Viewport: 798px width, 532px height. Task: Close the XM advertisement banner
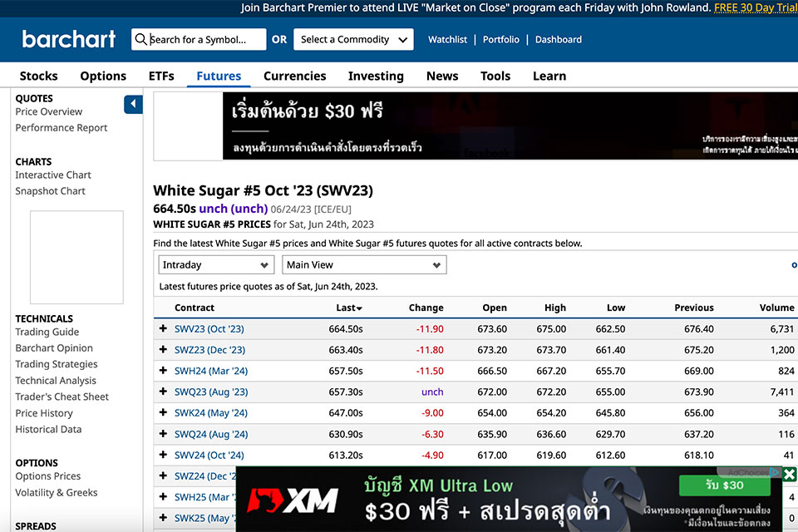pyautogui.click(x=789, y=475)
